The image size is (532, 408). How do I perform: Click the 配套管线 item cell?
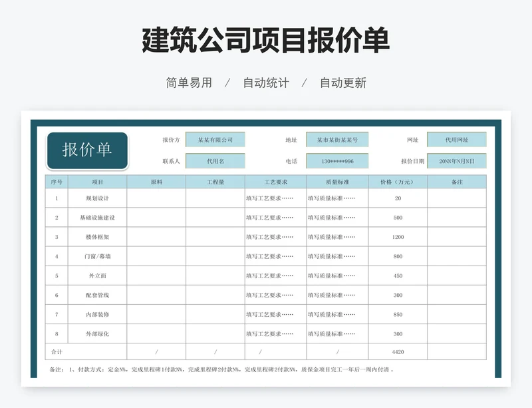97,295
